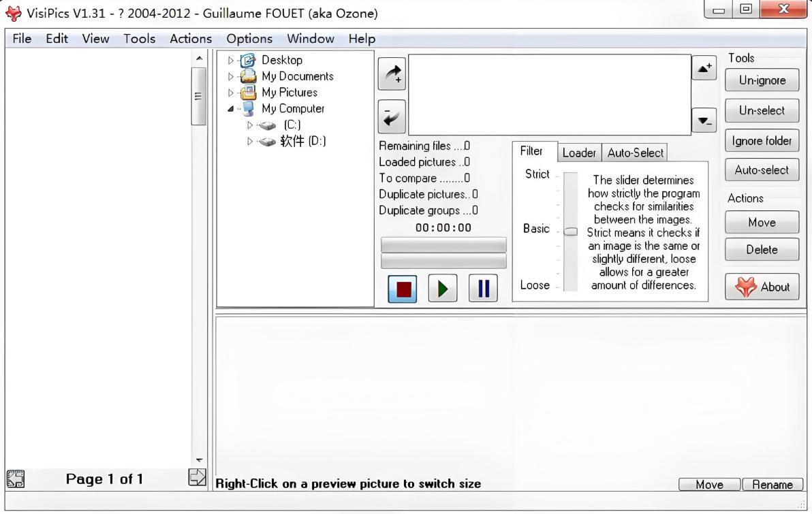Switch to the Auto-Select tab
812x514 pixels.
point(635,153)
